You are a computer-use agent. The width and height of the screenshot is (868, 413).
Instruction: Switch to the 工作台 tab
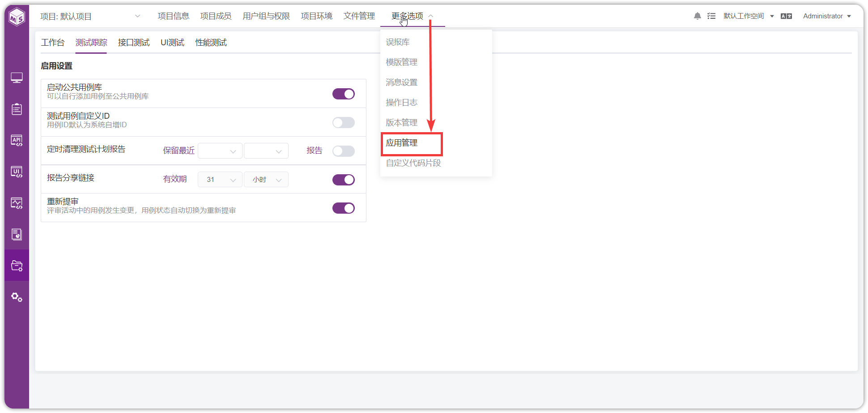[x=53, y=43]
